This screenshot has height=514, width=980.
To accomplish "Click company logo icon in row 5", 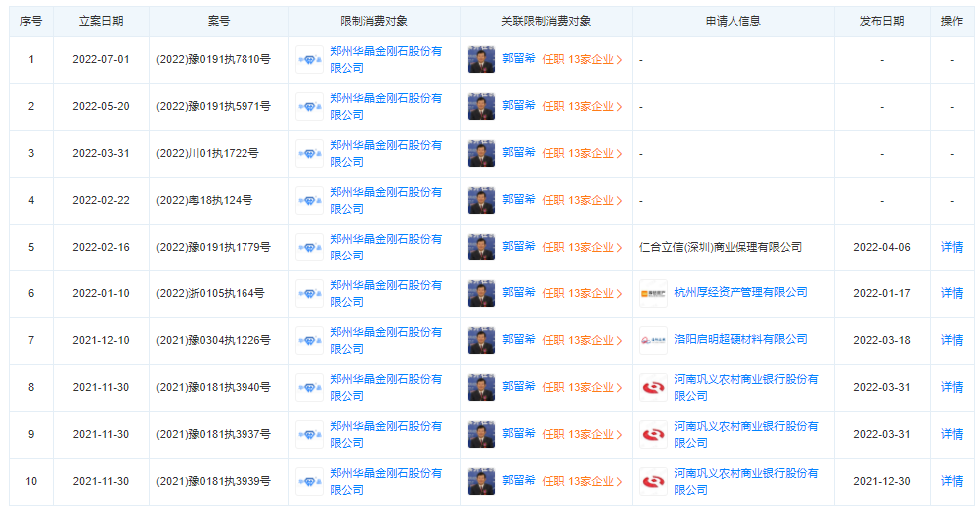I will pyautogui.click(x=309, y=247).
